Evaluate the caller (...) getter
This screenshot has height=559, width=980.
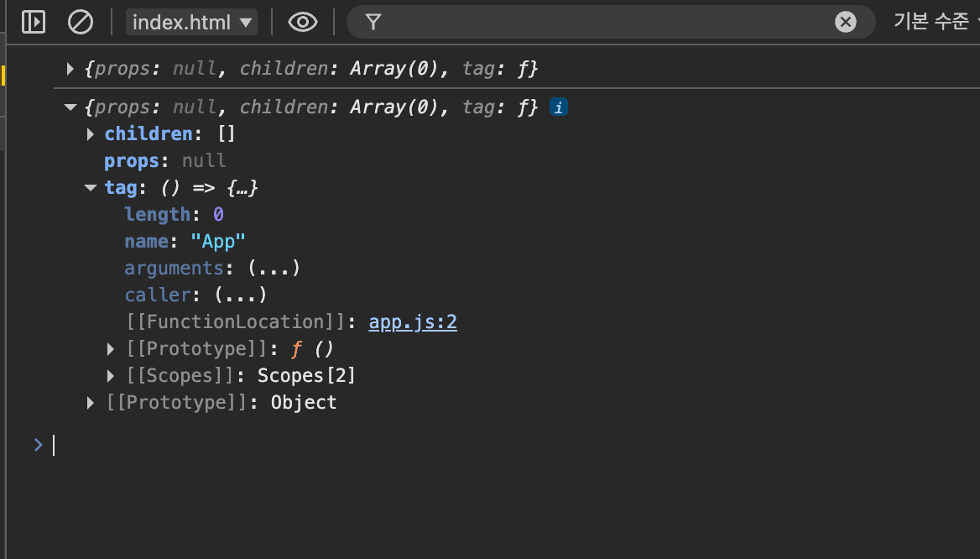point(241,295)
